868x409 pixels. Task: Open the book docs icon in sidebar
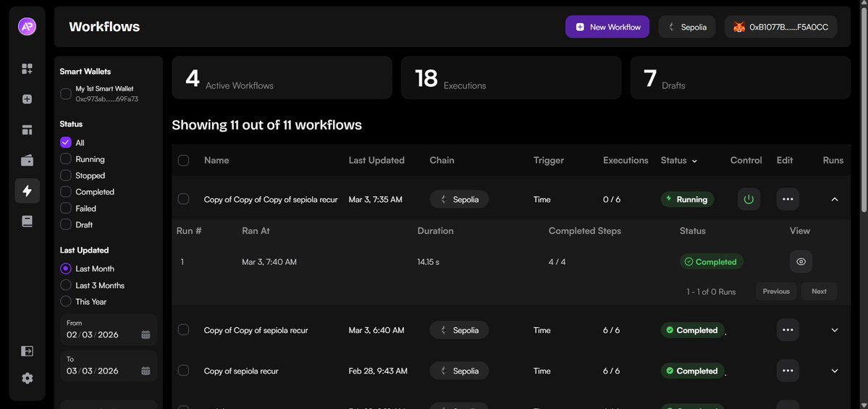pos(27,222)
